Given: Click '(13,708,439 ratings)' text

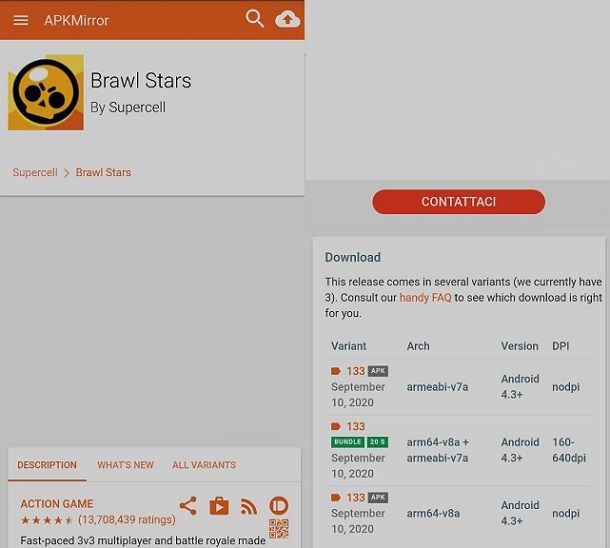Looking at the screenshot, I should pyautogui.click(x=127, y=520).
